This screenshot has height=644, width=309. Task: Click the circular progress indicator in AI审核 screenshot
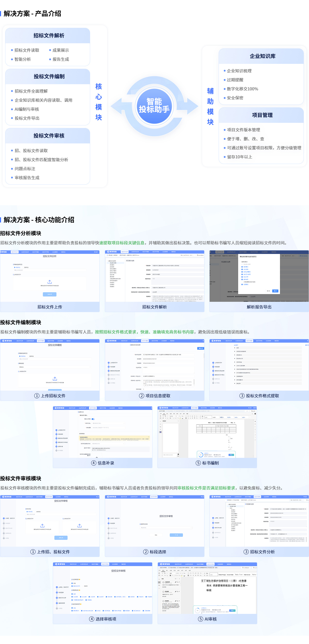tap(198, 610)
